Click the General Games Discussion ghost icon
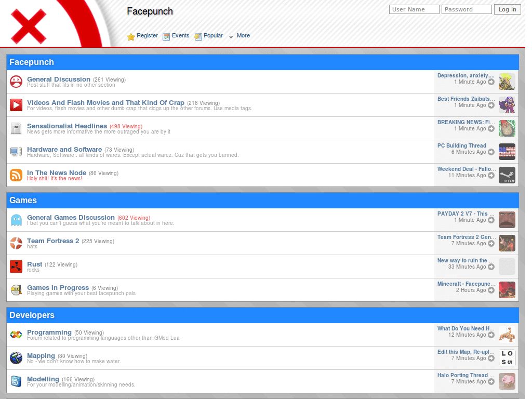The height and width of the screenshot is (399, 532). pos(16,220)
